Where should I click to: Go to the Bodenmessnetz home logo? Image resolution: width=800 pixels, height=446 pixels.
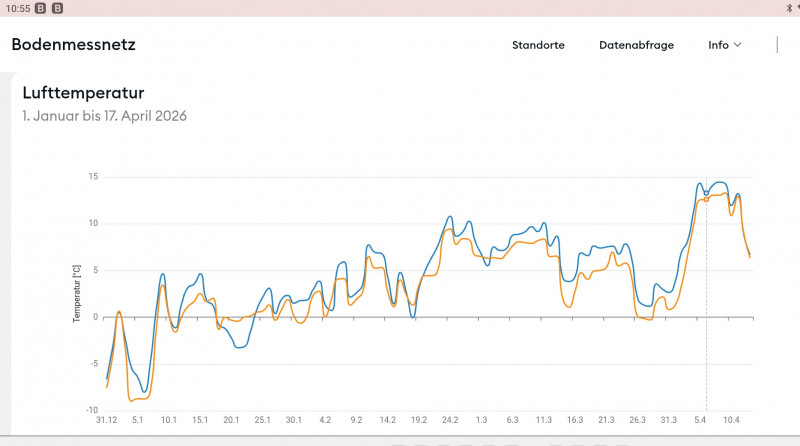pos(73,45)
